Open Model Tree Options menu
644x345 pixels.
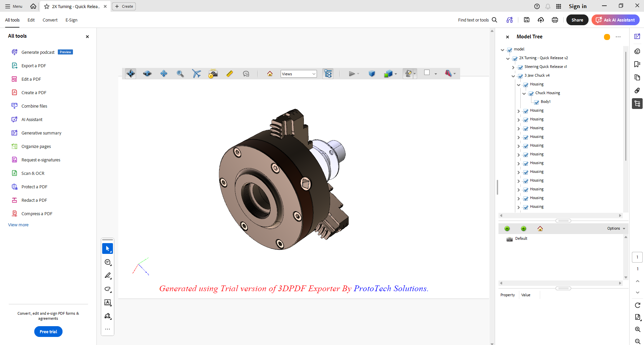616,228
